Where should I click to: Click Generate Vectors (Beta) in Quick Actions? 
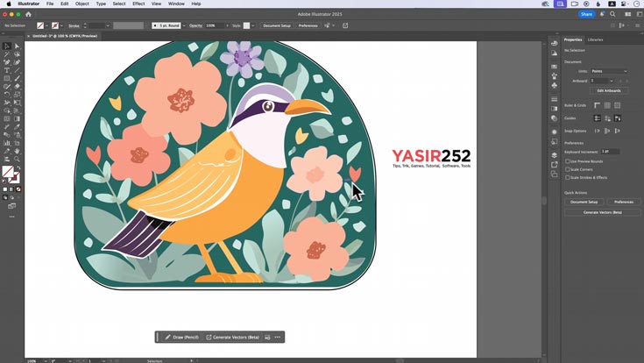pos(603,212)
